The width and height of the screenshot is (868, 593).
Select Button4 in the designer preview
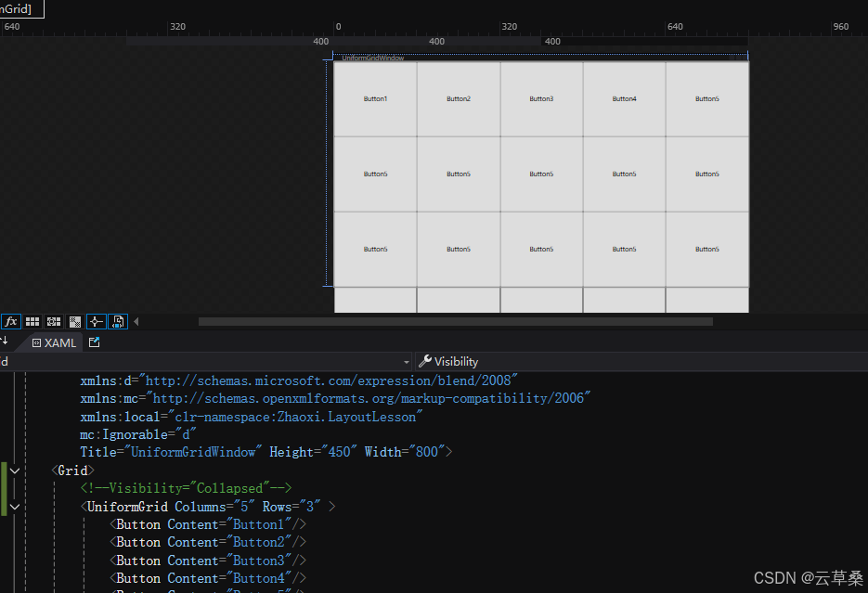[x=624, y=98]
